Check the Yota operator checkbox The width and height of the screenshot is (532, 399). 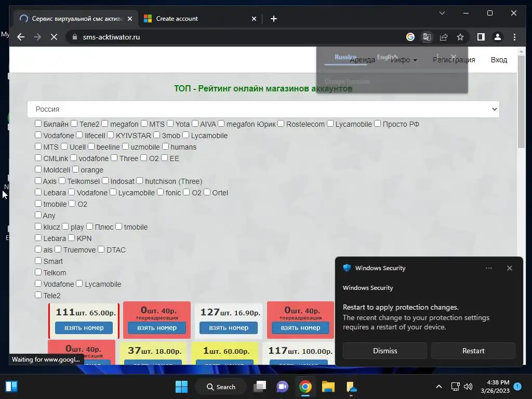click(170, 124)
